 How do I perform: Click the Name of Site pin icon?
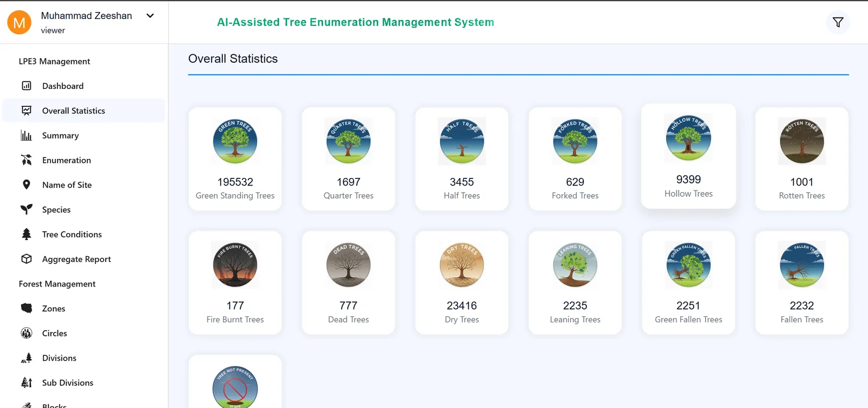pos(26,184)
